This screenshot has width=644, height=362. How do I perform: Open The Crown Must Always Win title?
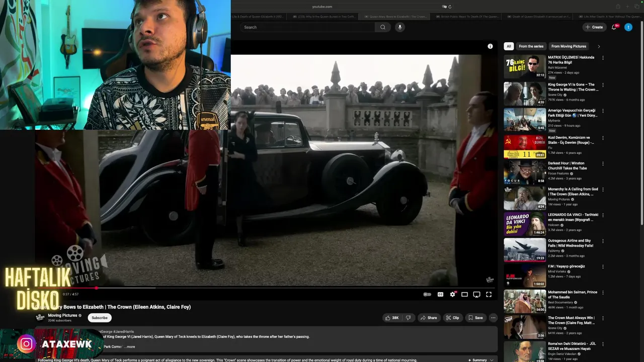pyautogui.click(x=571, y=320)
